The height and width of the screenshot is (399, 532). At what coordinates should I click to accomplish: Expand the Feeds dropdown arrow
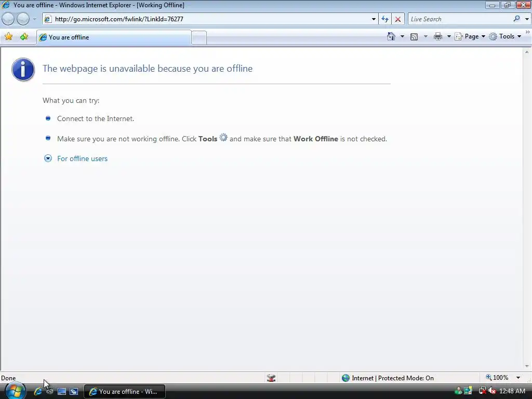pos(425,36)
